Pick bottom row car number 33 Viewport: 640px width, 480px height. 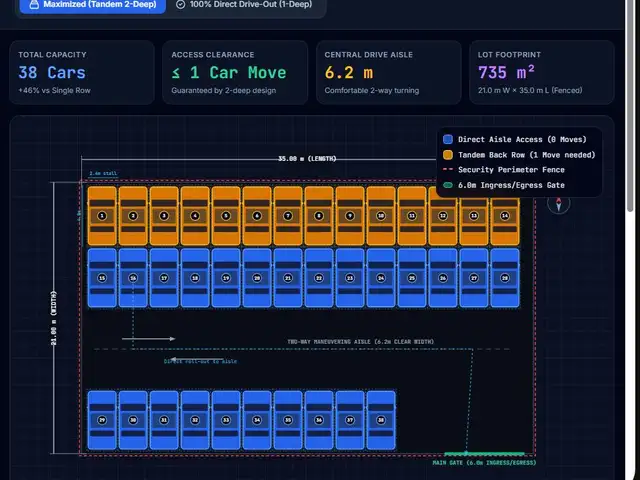226,420
